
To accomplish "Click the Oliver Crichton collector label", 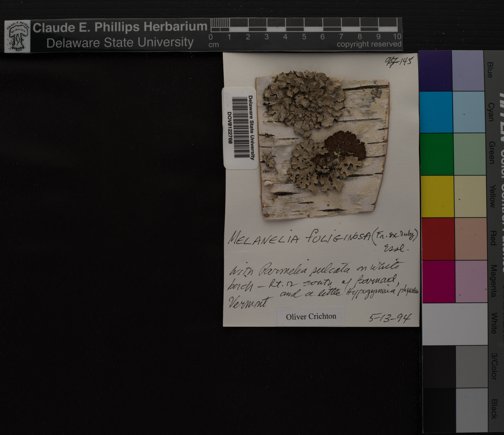I will point(311,316).
